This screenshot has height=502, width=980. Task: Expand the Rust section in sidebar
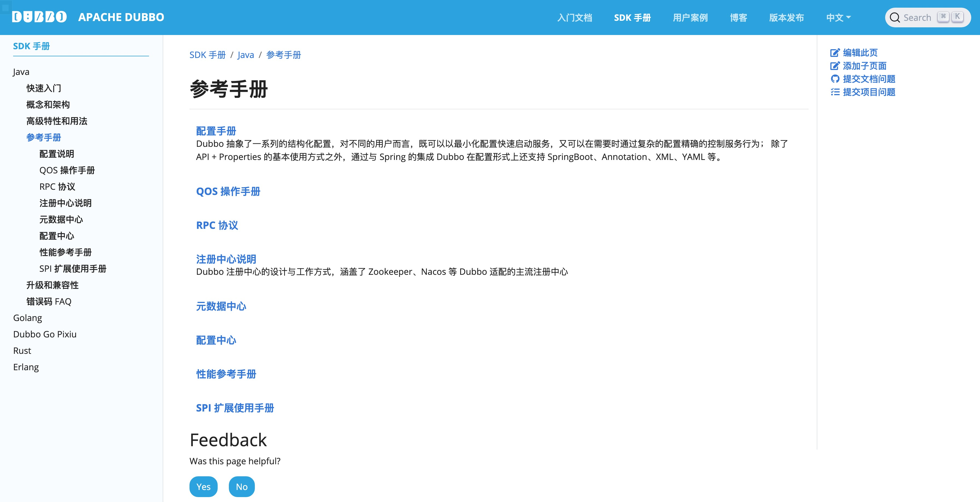[22, 351]
